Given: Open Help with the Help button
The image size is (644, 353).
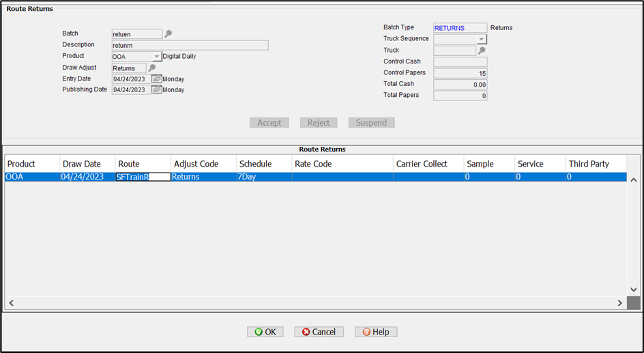Looking at the screenshot, I should point(376,332).
